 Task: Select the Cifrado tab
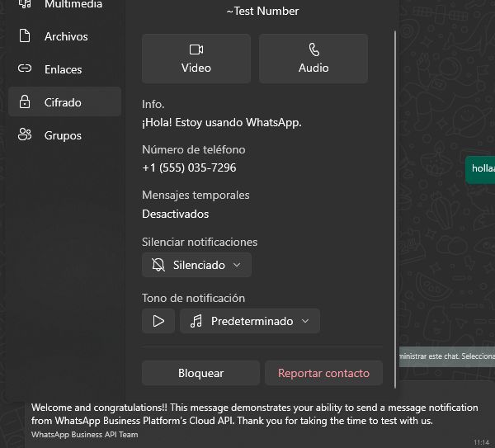[x=64, y=102]
